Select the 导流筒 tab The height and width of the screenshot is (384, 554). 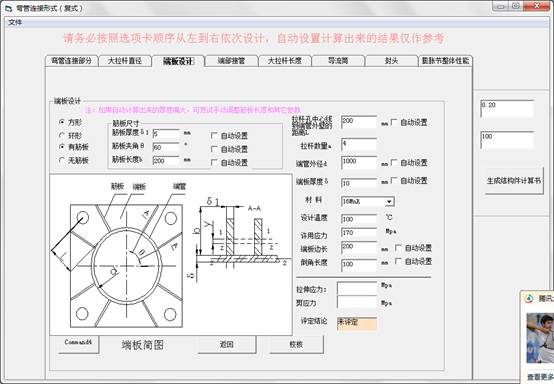pyautogui.click(x=338, y=61)
